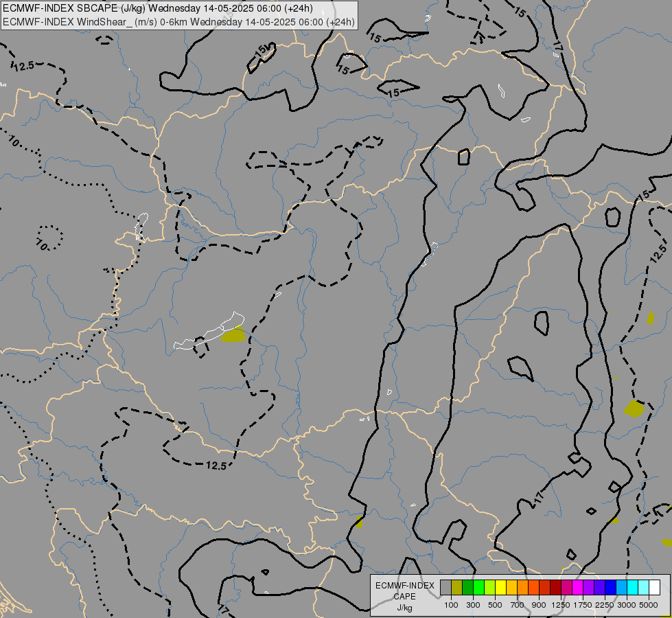Click the deep blue legend swatch

click(610, 588)
